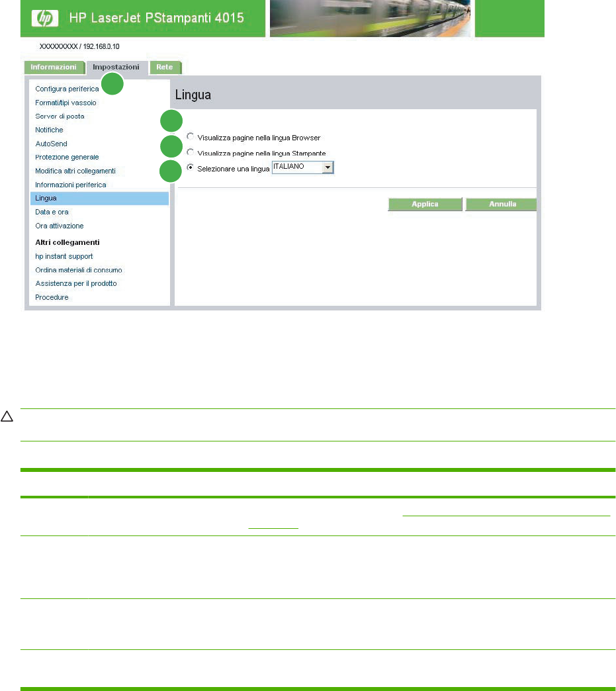
Task: Select Visualizza pagine nella lingua Browser option
Action: (190, 136)
